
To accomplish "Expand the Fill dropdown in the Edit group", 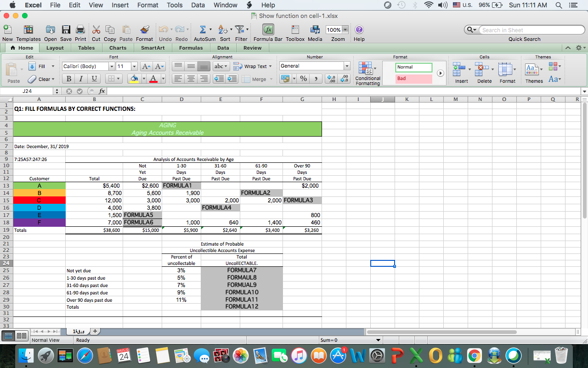I will pos(53,66).
